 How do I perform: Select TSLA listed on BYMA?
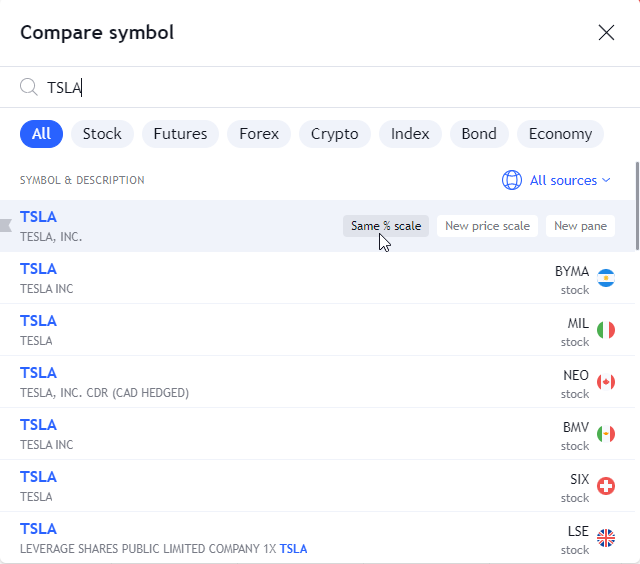(318, 278)
